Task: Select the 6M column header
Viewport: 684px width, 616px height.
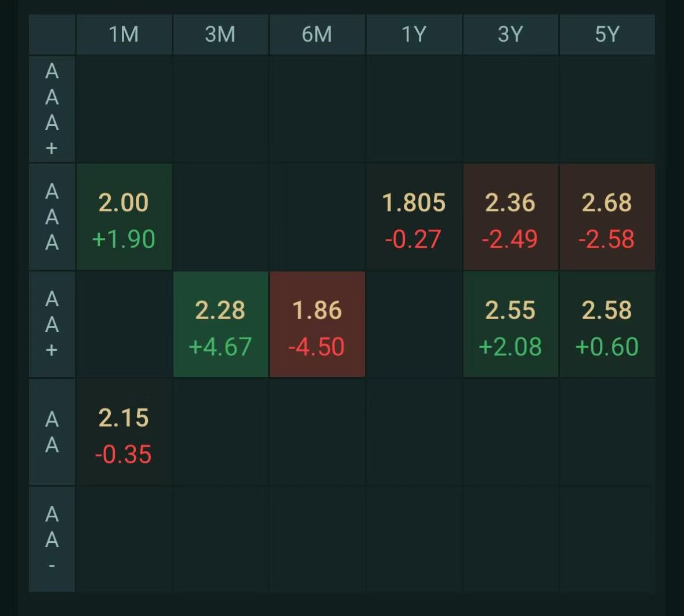Action: tap(317, 34)
